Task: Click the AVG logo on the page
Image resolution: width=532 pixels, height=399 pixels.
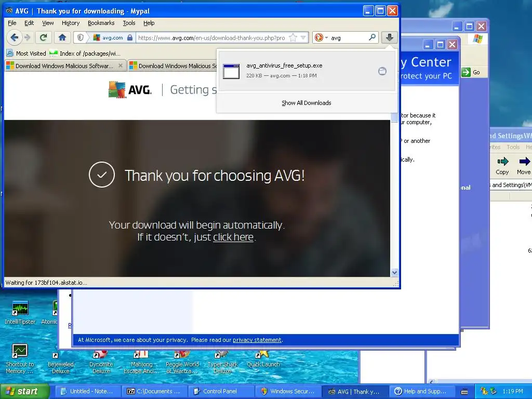Action: (x=130, y=89)
